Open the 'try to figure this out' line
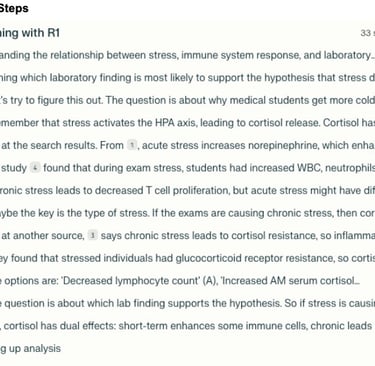Screen dimensions: 375x366 187,100
